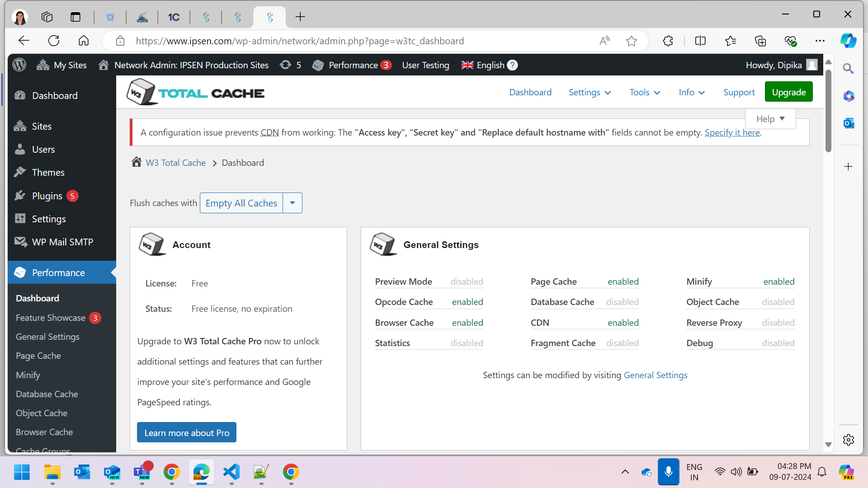Open General Settings link below settings table
Viewport: 868px width, 488px height.
coord(656,375)
